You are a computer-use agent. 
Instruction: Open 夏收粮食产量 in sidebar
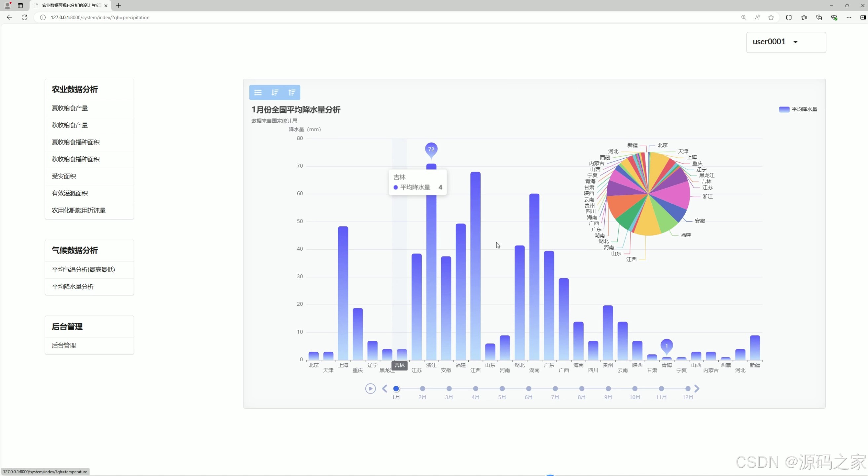tap(70, 108)
